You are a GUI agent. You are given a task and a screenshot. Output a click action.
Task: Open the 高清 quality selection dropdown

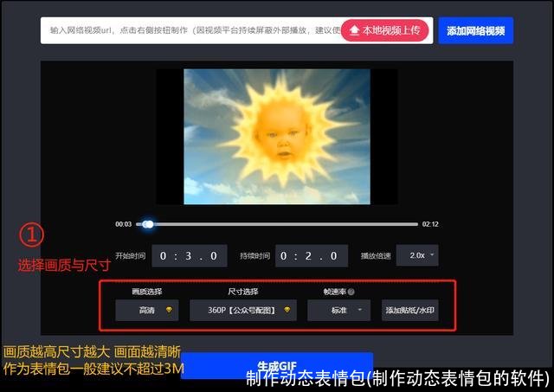[x=146, y=310]
